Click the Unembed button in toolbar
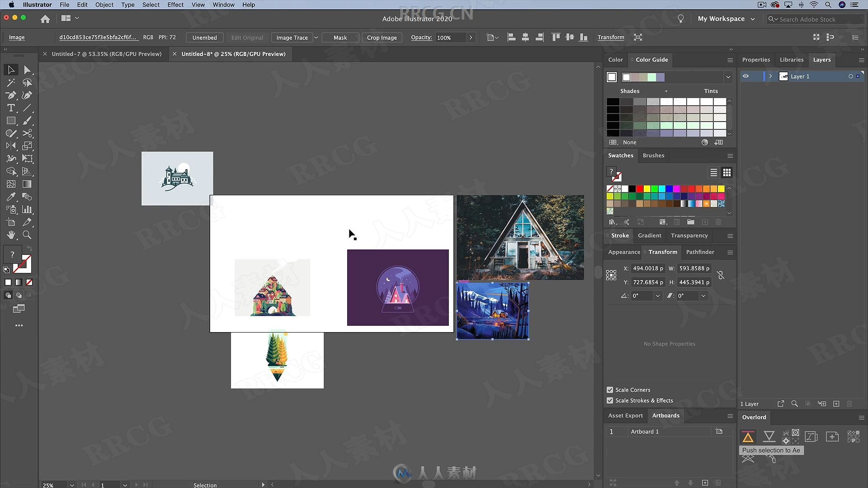 point(204,37)
